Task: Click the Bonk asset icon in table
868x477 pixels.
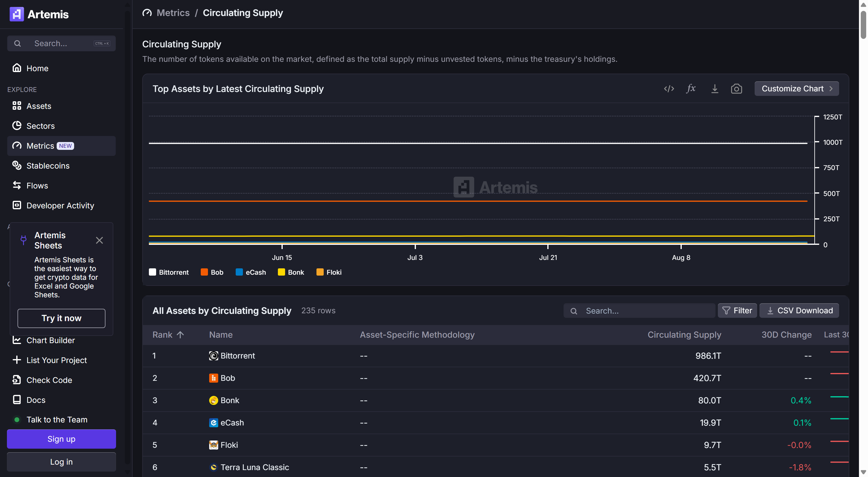Action: click(x=213, y=400)
